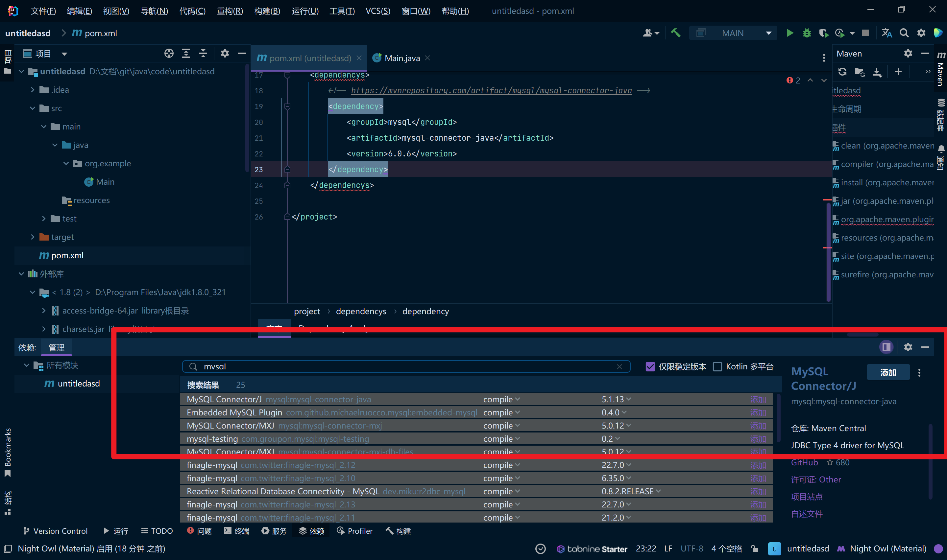
Task: Click UTF-8 encoding in status bar
Action: coord(692,549)
